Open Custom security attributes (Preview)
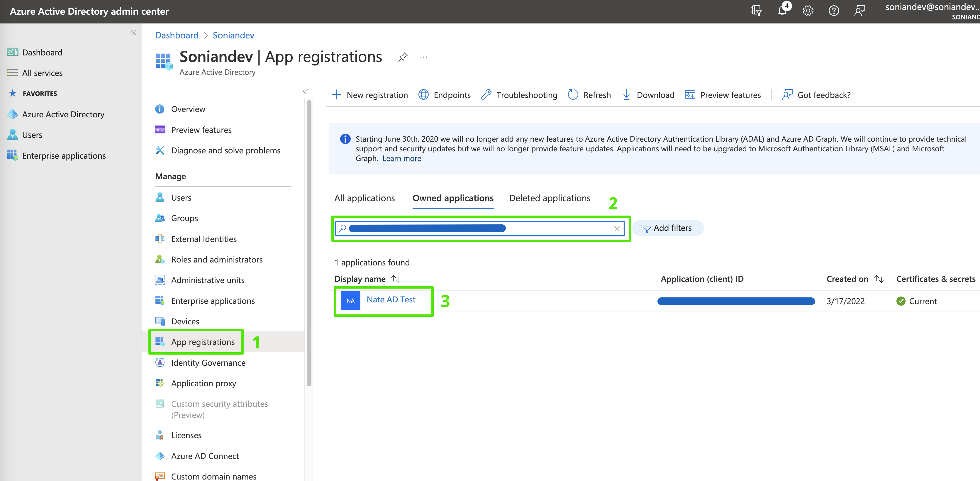The image size is (980, 481). click(211, 409)
